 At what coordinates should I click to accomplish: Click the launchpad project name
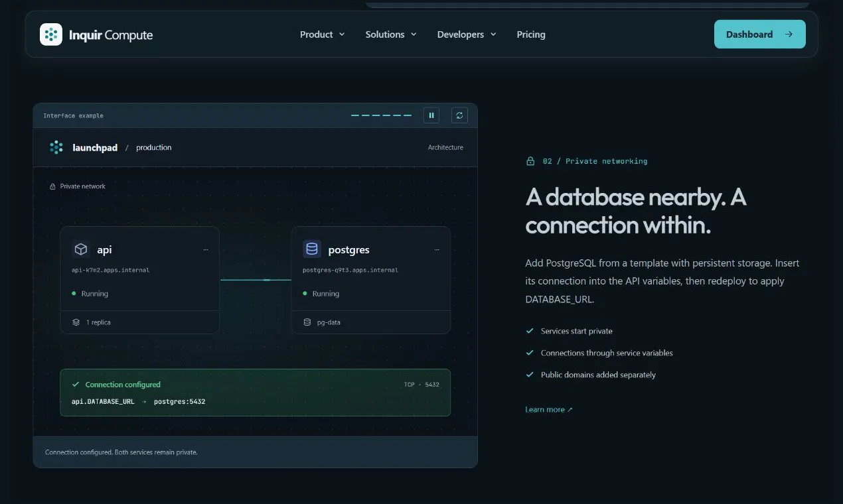(x=95, y=148)
